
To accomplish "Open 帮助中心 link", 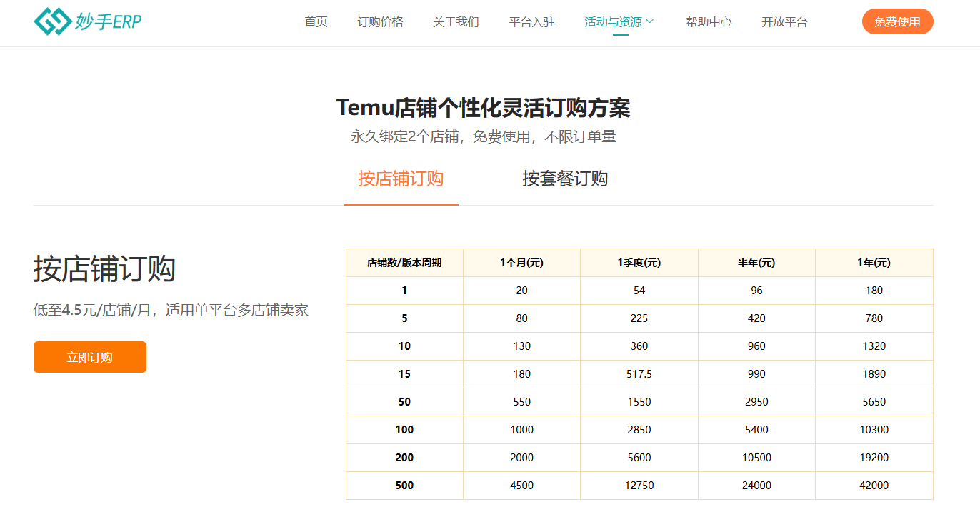I will 709,21.
